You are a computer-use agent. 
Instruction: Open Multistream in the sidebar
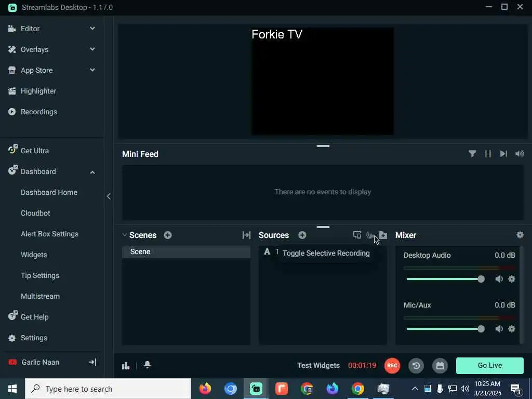(40, 296)
